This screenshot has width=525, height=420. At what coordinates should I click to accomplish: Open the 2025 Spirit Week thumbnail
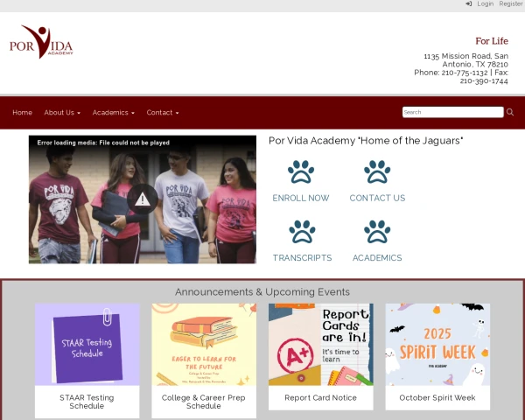(437, 344)
